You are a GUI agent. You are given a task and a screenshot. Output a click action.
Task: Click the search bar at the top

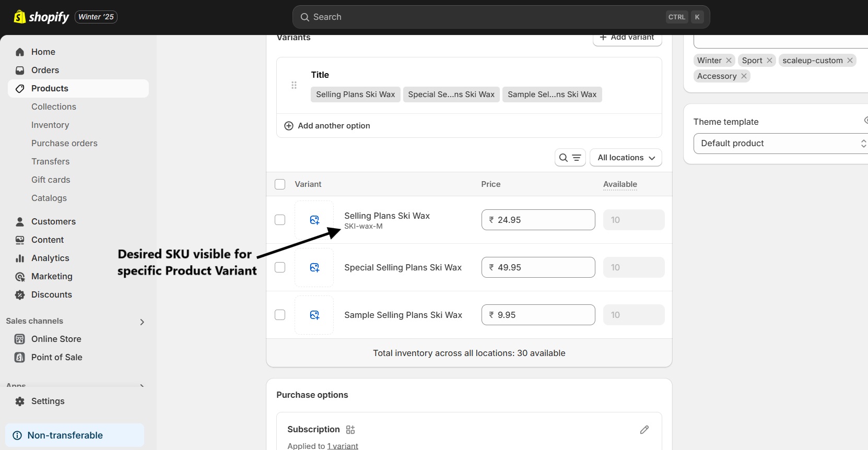(501, 17)
